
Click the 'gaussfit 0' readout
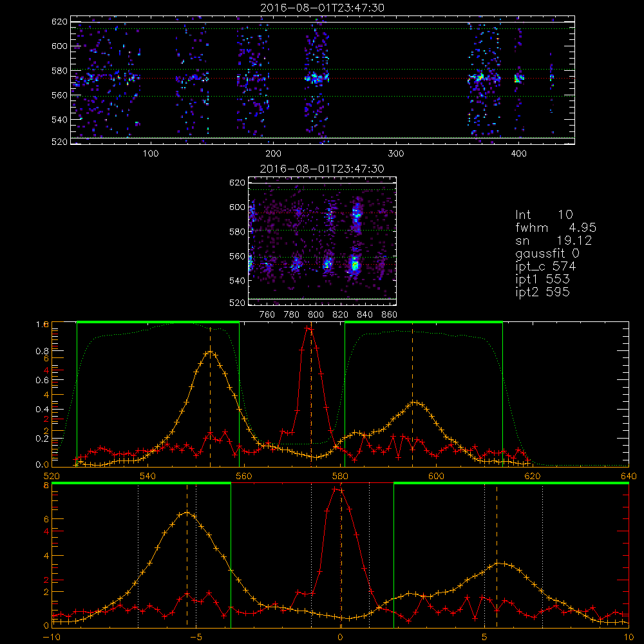[547, 253]
